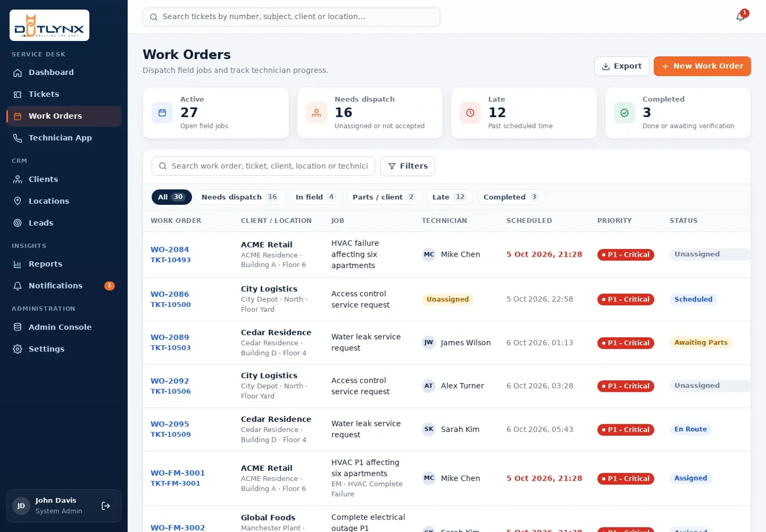The width and height of the screenshot is (766, 532).
Task: Click the Active card calendar icon
Action: (162, 113)
